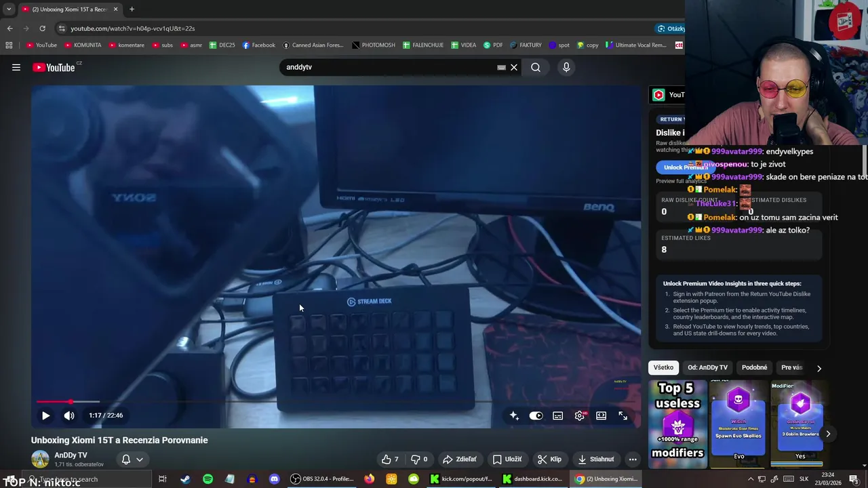Open more actions three-dot menu
This screenshot has width=868, height=488.
[633, 459]
